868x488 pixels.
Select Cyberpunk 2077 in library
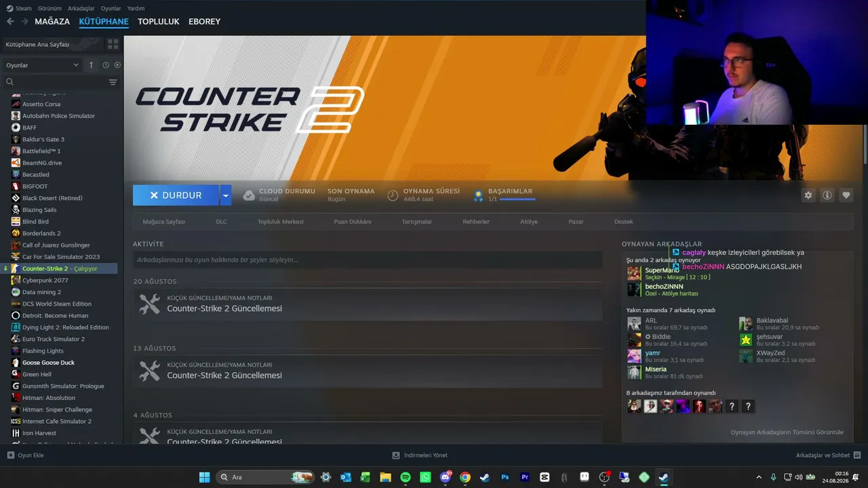tap(45, 281)
